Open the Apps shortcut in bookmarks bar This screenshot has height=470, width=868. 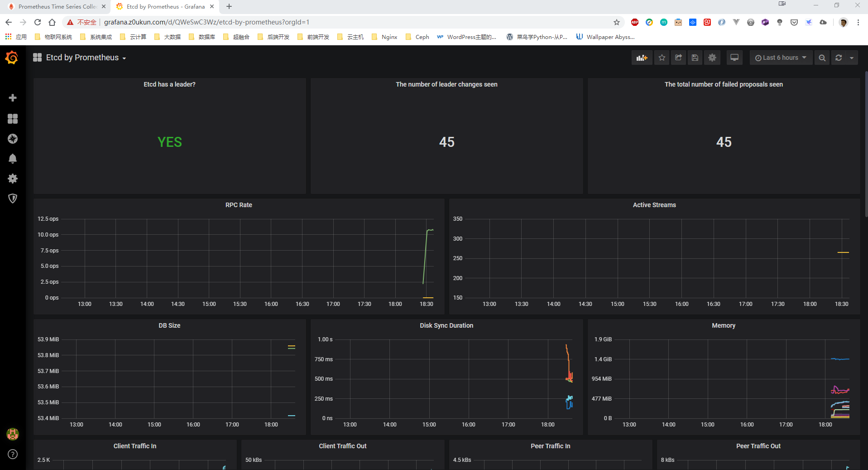16,37
